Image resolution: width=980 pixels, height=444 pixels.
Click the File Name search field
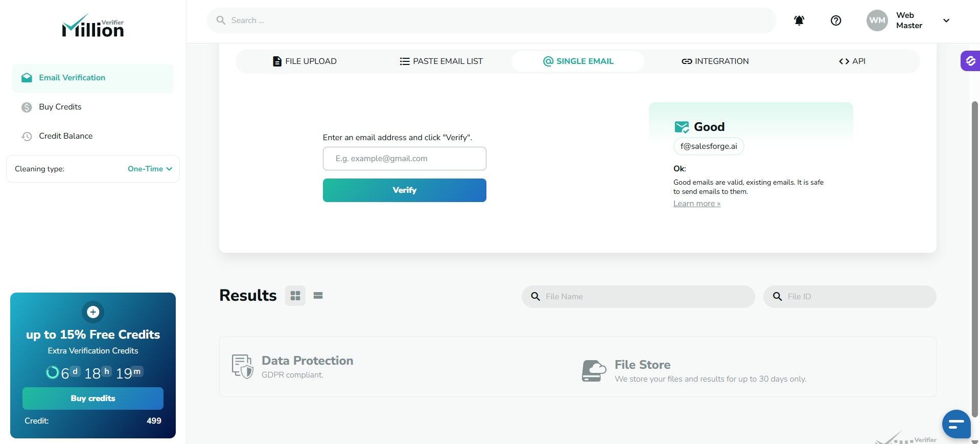pyautogui.click(x=638, y=297)
